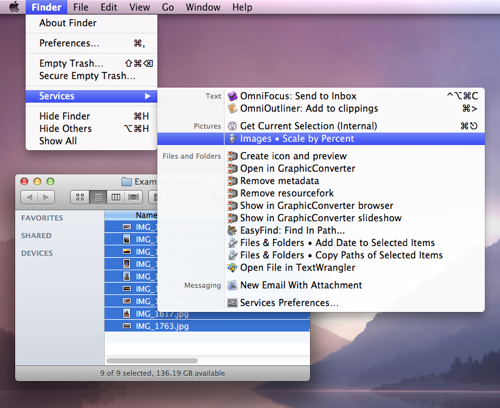Open the Apple menu
Image resolution: width=500 pixels, height=408 pixels.
14,7
